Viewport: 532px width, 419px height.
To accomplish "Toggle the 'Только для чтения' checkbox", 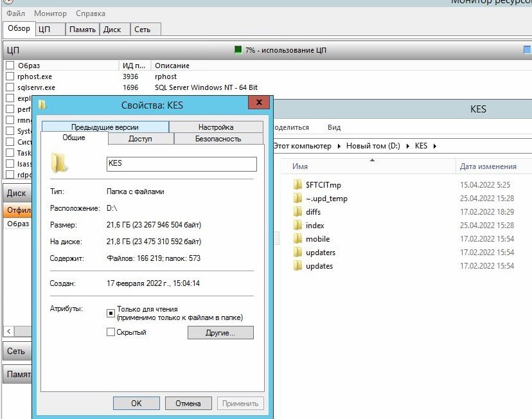I will tap(111, 313).
